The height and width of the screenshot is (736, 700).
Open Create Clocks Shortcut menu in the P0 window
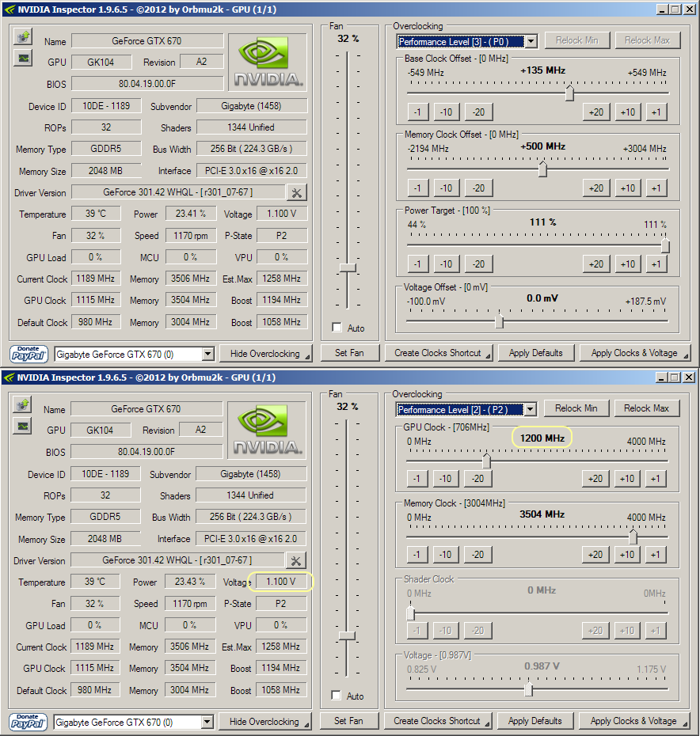(x=439, y=353)
